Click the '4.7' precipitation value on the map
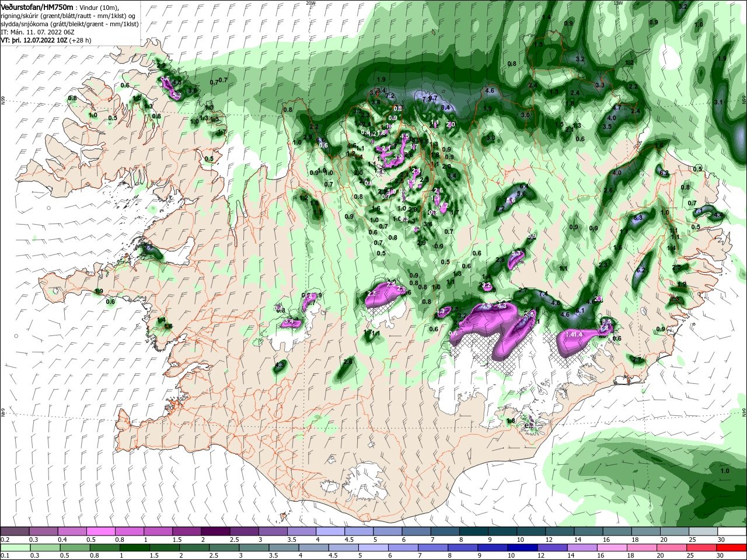Screen dimensions: 747x560 (x=617, y=108)
